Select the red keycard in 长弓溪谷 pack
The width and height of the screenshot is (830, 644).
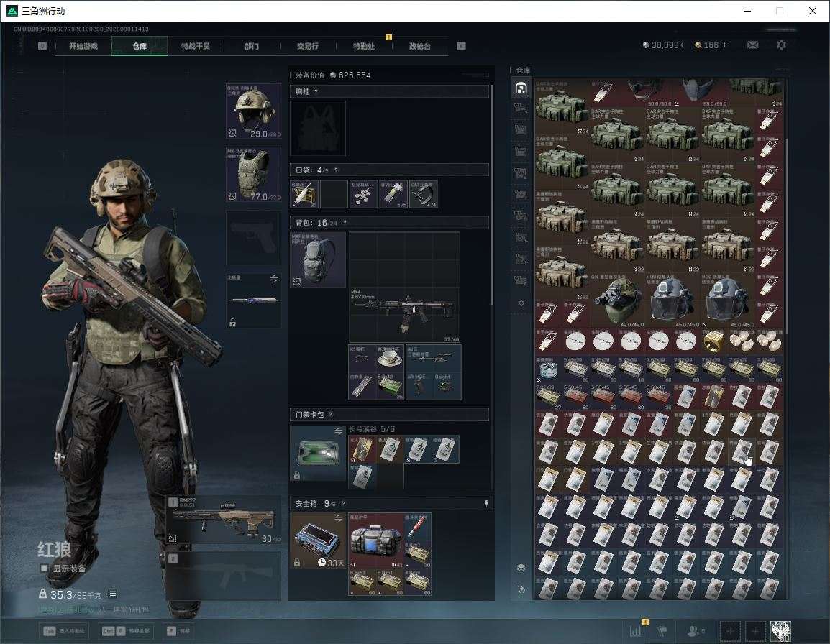pyautogui.click(x=362, y=450)
